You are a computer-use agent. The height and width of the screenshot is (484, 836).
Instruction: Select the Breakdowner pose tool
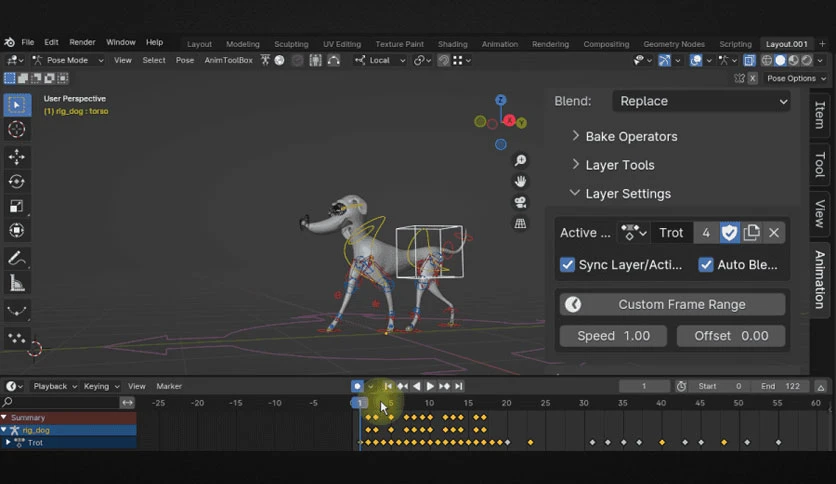(x=17, y=311)
